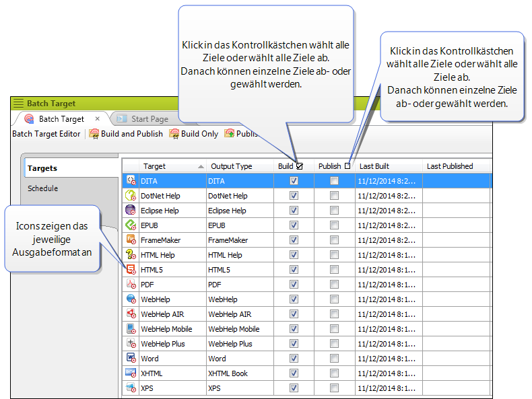Toggle the Publish column header checkbox
Image resolution: width=532 pixels, height=399 pixels.
click(347, 166)
